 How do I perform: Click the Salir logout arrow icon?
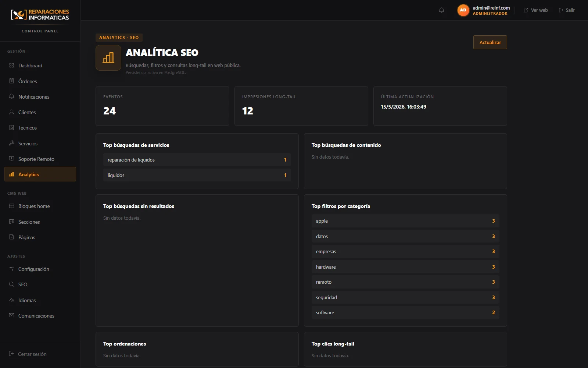561,10
